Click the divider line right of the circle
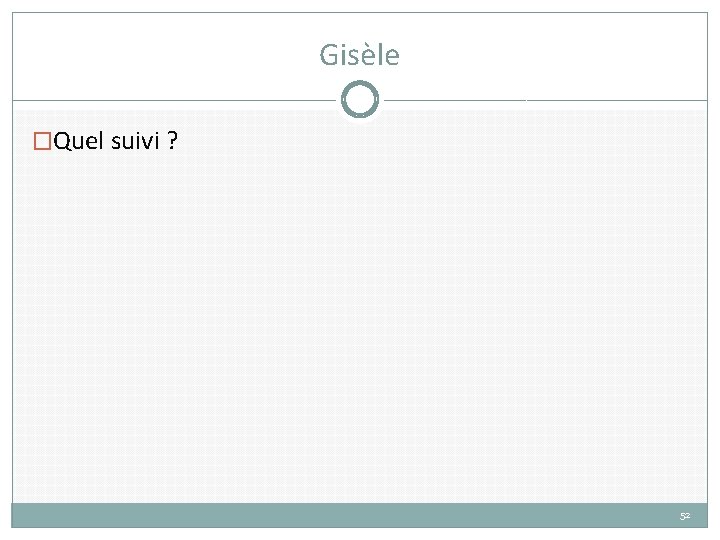720x540 pixels. (540, 100)
